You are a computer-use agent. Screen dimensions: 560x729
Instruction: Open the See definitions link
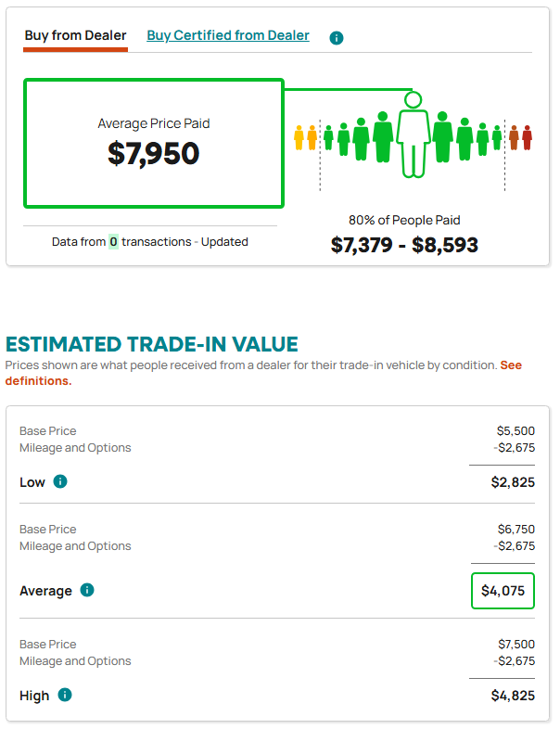tap(263, 373)
